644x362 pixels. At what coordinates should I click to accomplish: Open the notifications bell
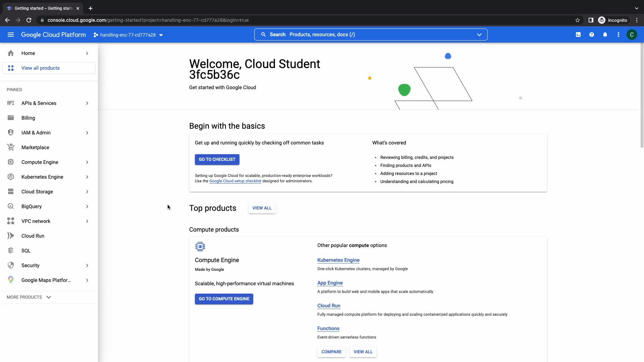coord(605,35)
